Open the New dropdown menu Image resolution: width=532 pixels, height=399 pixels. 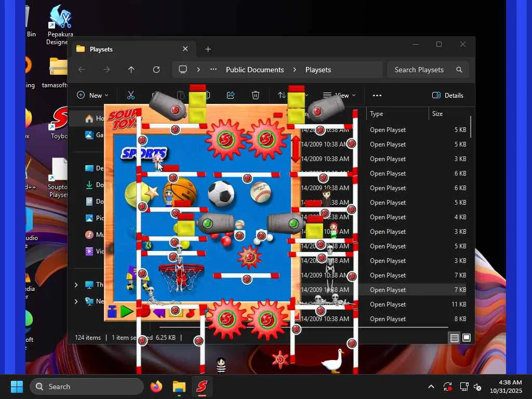(x=92, y=96)
